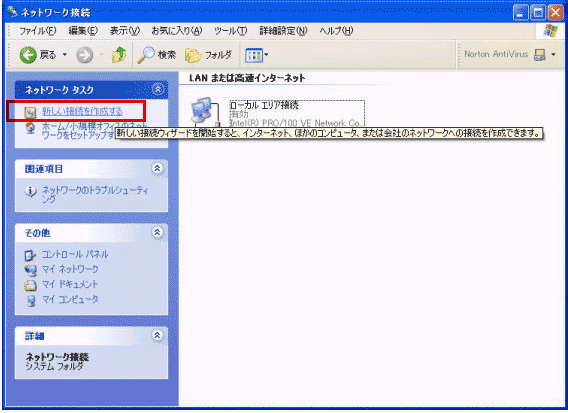Open the ファイル(F) menu
The image size is (568, 413).
point(37,31)
